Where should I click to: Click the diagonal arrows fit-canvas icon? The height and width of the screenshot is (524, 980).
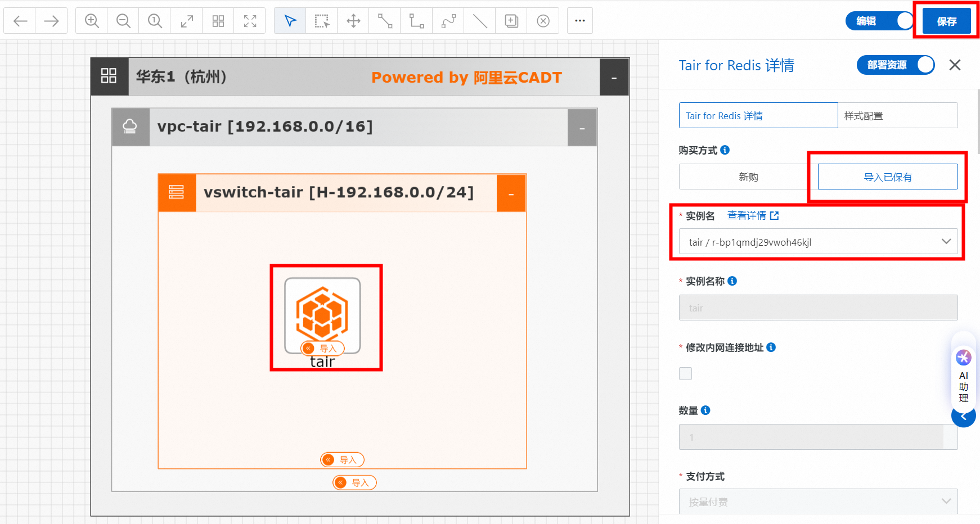[187, 21]
